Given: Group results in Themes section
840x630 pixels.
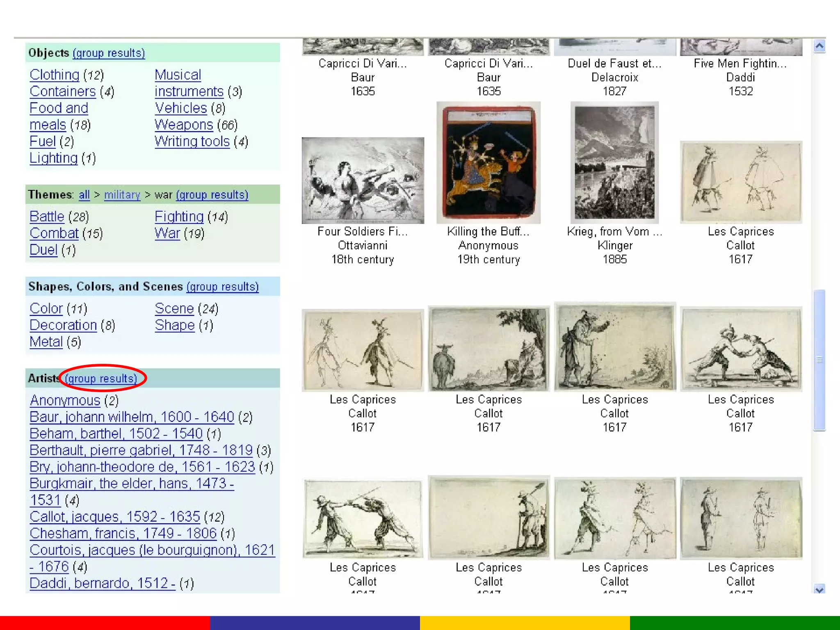Looking at the screenshot, I should pos(212,194).
